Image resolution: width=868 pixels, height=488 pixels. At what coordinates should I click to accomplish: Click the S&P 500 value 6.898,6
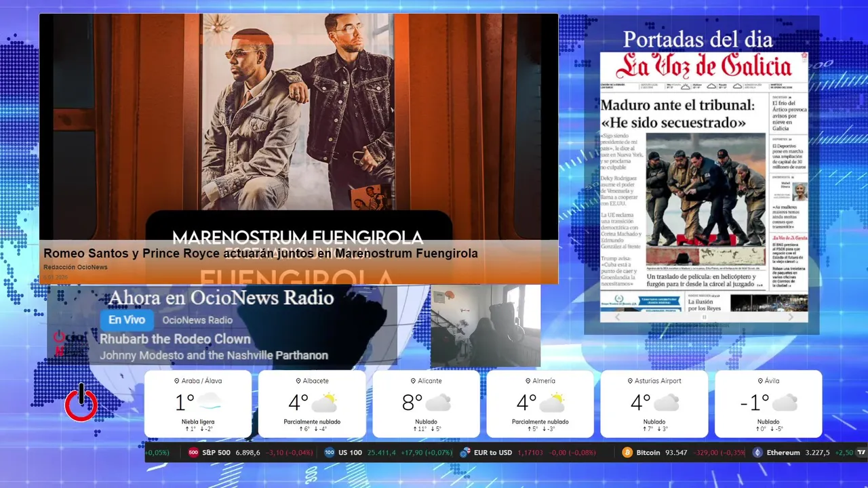[x=248, y=452]
